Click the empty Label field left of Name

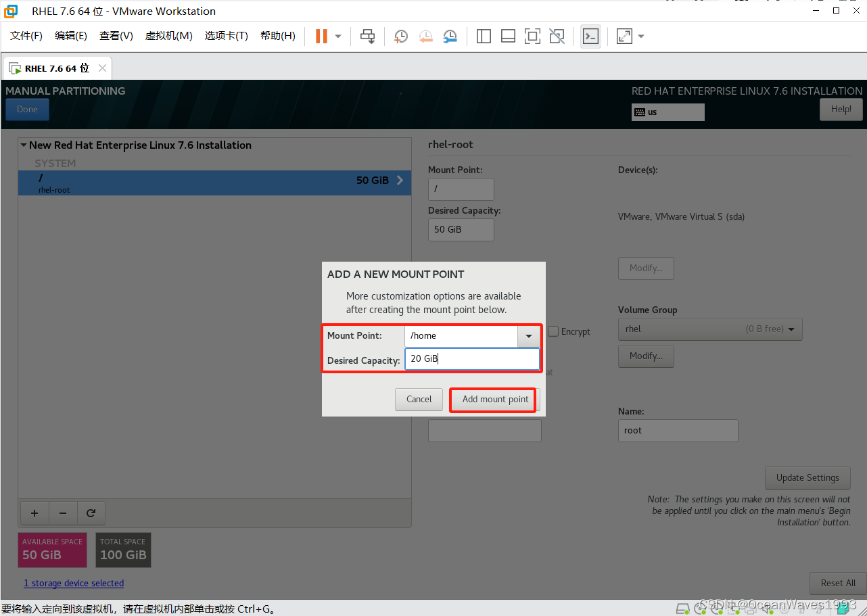coord(485,431)
